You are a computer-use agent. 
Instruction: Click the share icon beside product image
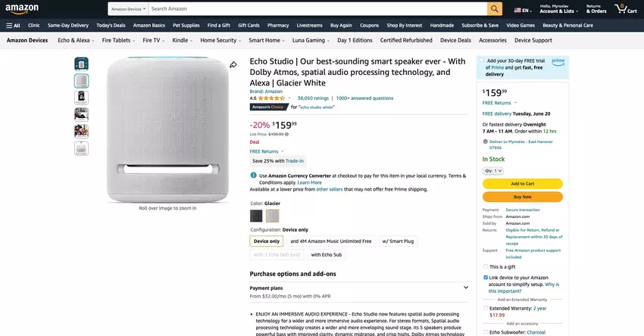tap(233, 65)
